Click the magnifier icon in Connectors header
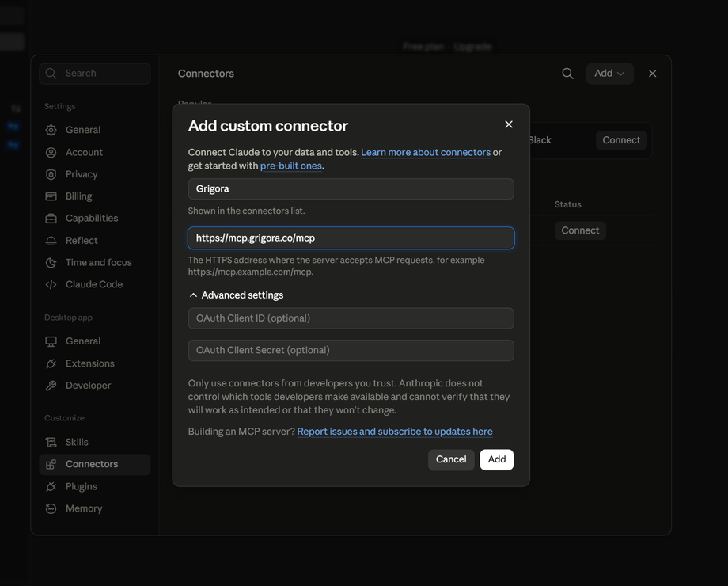 pos(567,74)
